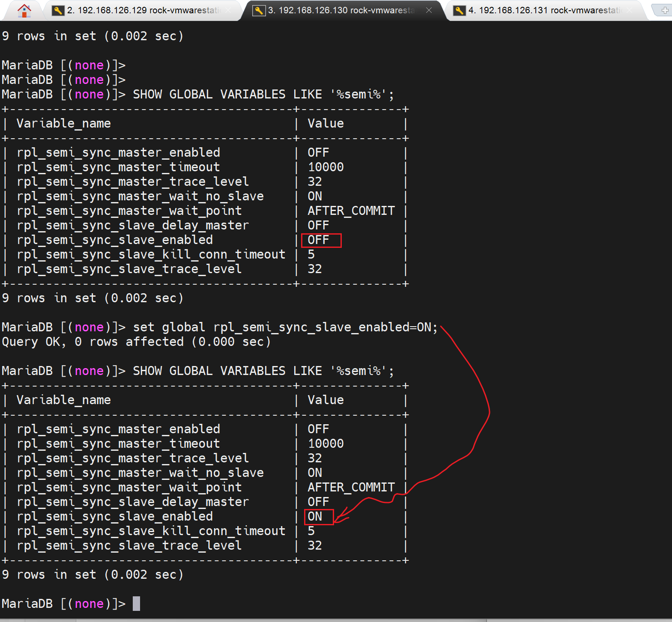Close the 192.168.126.129 session tab
Screen dimensions: 672x622
(x=228, y=10)
